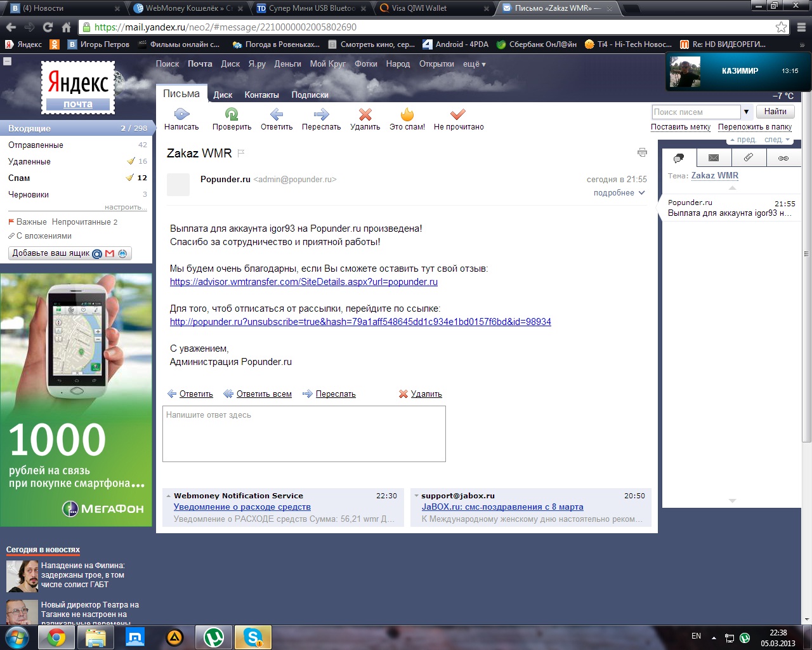Open the Входящие folder

(x=76, y=128)
